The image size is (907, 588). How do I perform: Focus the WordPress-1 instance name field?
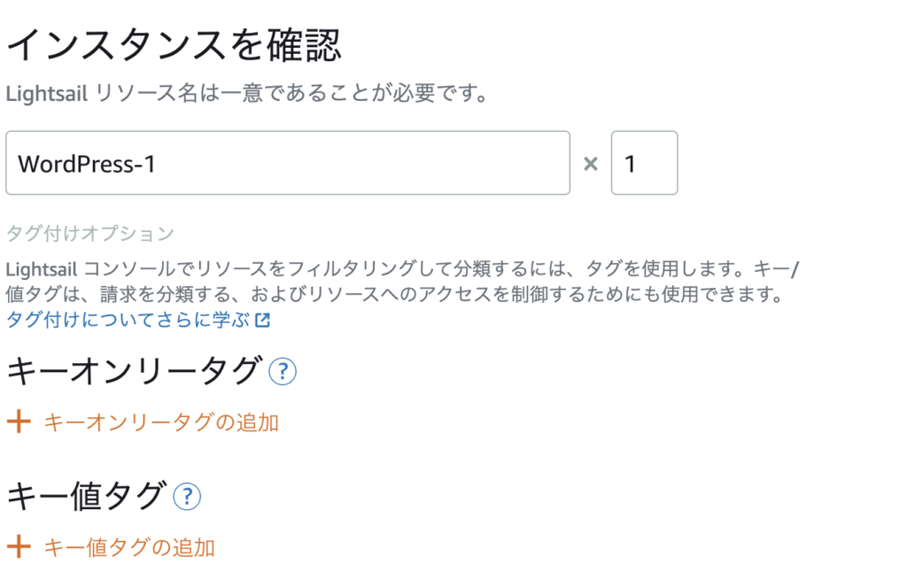pos(288,163)
